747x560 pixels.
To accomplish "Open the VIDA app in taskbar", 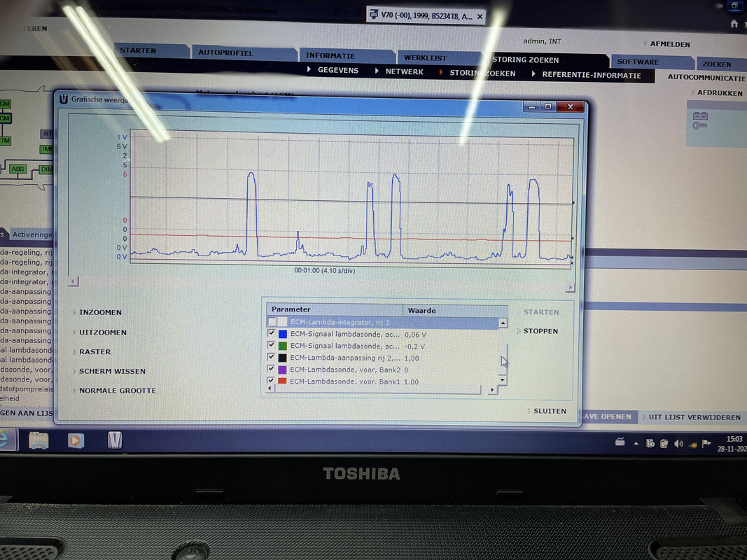I will click(115, 440).
